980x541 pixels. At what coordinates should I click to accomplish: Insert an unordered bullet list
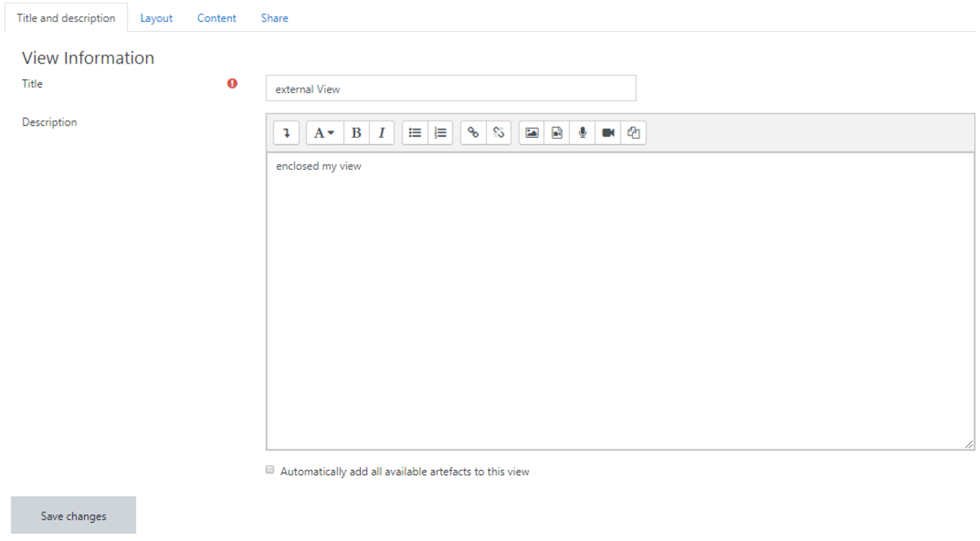415,133
